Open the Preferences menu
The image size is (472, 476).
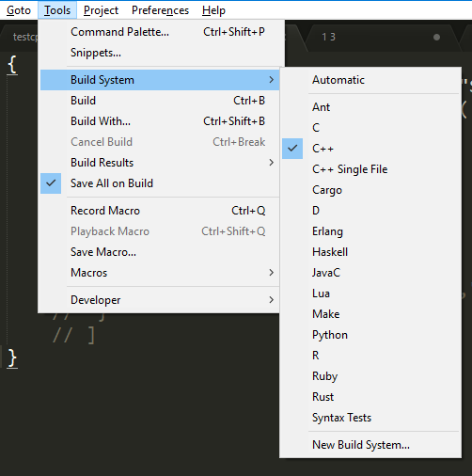tap(160, 10)
